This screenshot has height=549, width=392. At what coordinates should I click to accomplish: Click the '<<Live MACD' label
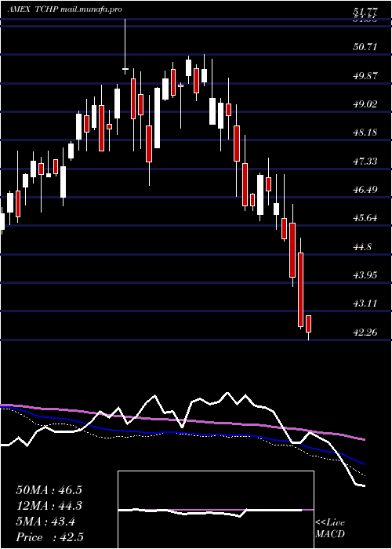[x=330, y=529]
